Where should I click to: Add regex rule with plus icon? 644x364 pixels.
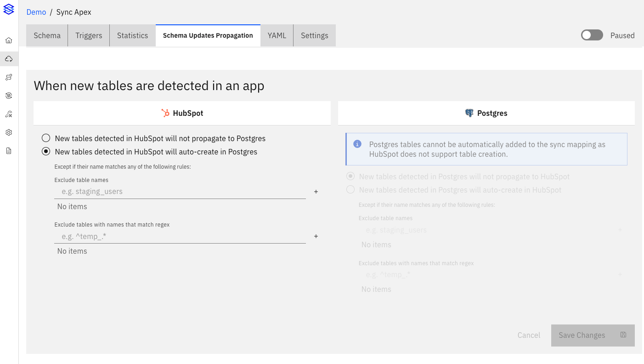click(316, 236)
